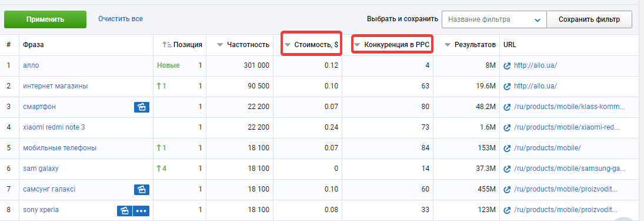Click the 0.24 cost value
The width and height of the screenshot is (644, 221).
coord(332,127)
